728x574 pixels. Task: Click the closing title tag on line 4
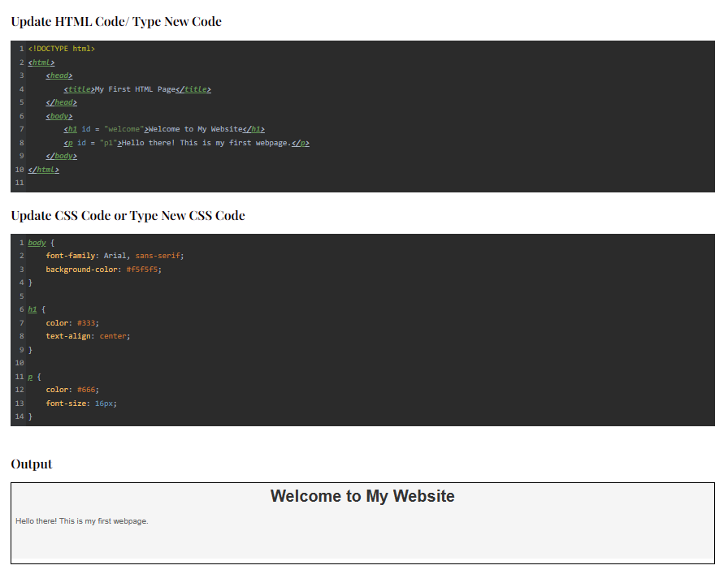click(193, 89)
